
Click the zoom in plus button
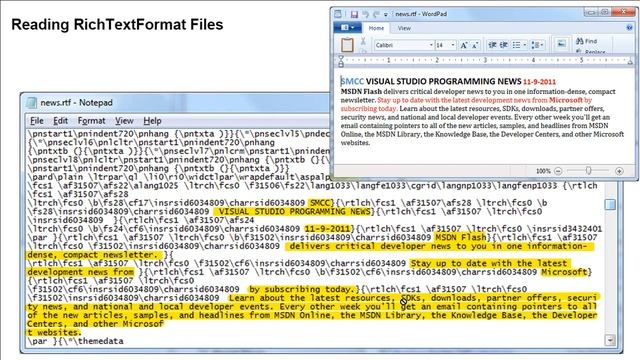click(x=619, y=171)
